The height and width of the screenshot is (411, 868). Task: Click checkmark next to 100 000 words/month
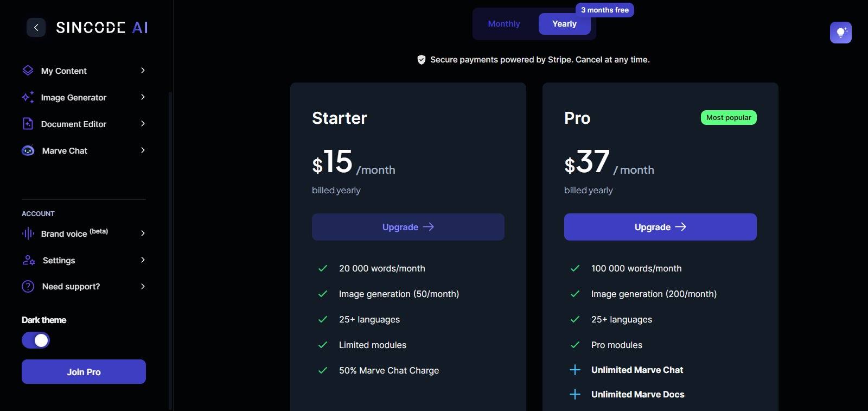(x=575, y=268)
